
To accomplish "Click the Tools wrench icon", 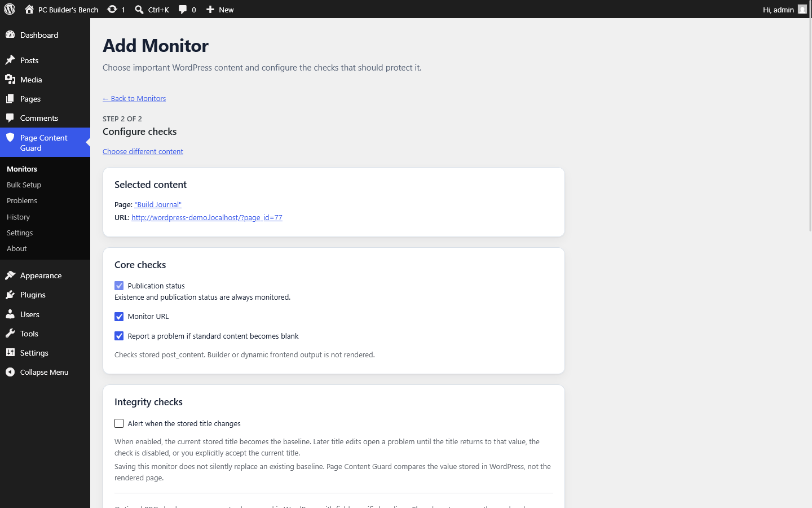I will 10,334.
